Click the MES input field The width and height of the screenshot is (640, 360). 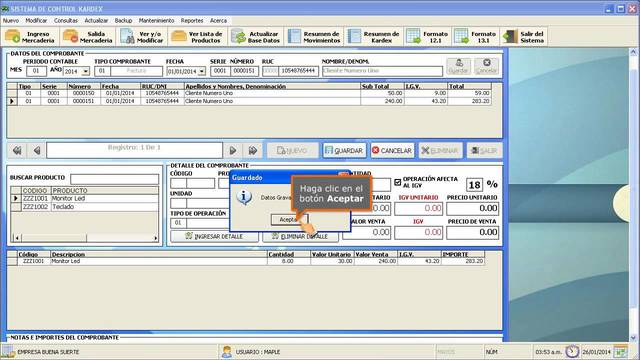click(x=36, y=71)
